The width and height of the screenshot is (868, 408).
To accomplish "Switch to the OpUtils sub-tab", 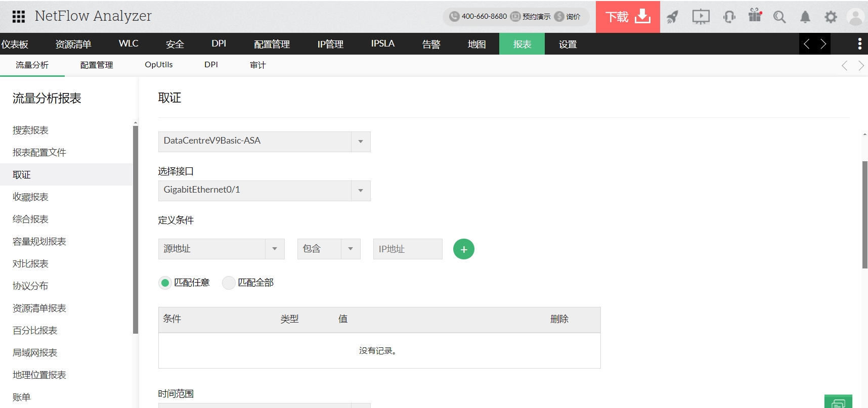I will pos(159,65).
